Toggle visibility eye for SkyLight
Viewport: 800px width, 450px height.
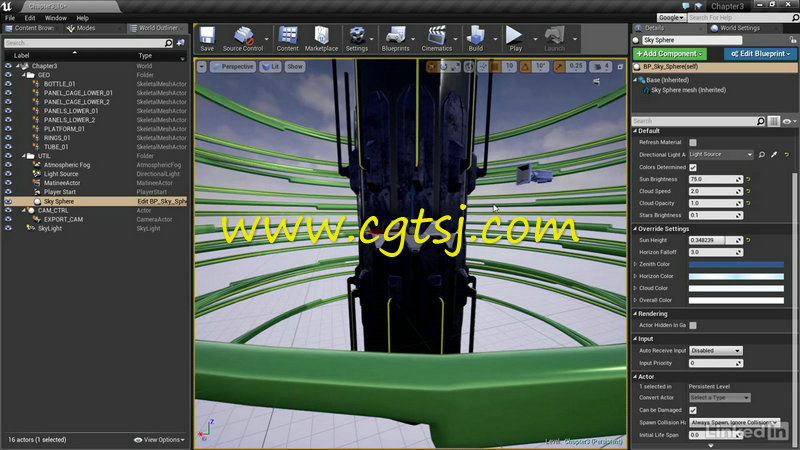[x=8, y=228]
